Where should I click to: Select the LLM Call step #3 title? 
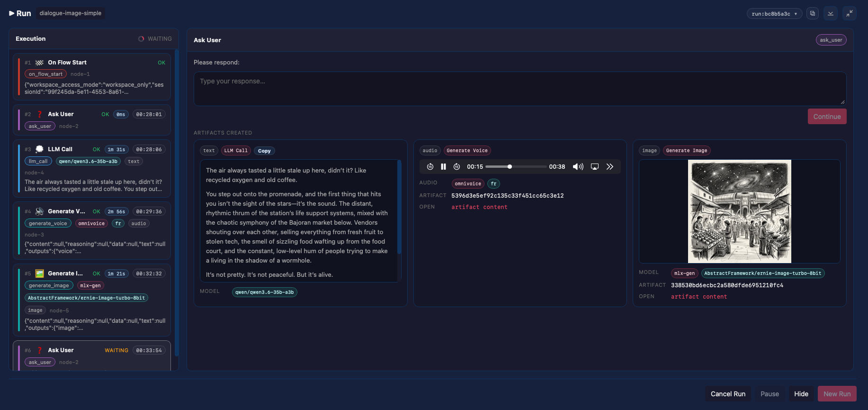coord(60,149)
